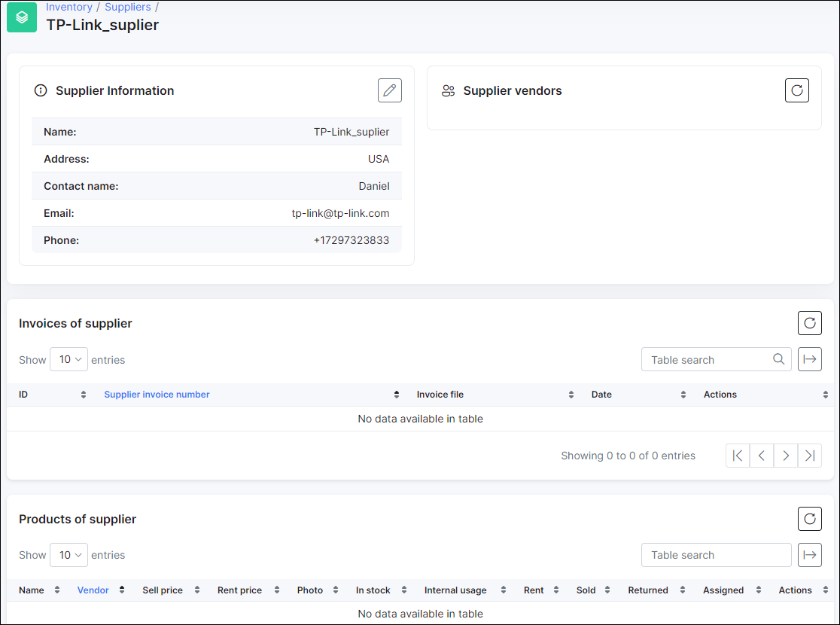Sort Products table by Sell price
Screen dimensions: 840x625
pos(171,590)
